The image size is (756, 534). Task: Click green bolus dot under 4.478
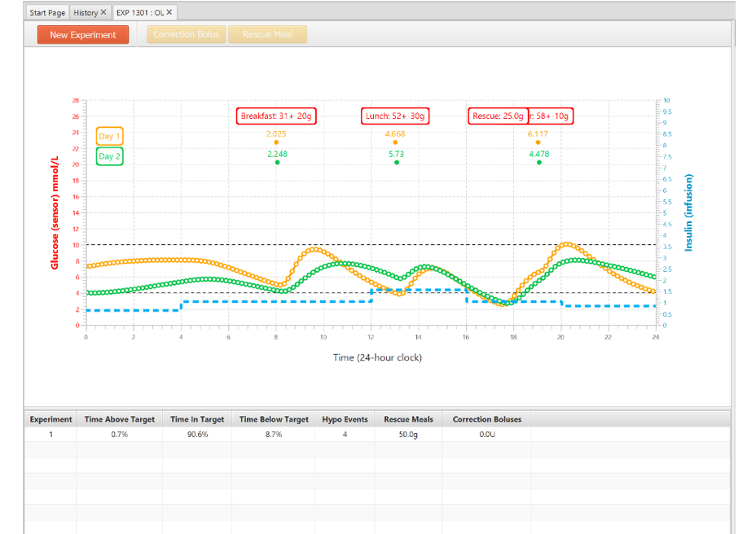coord(539,162)
